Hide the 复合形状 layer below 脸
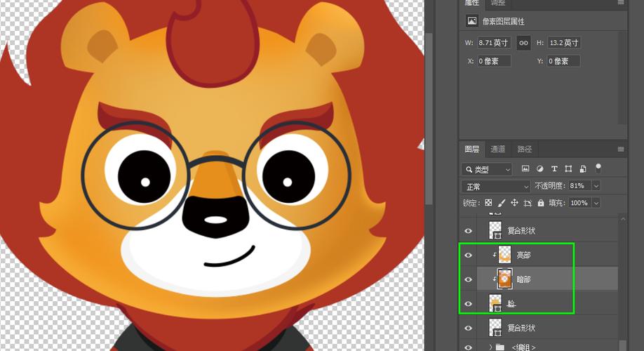This screenshot has height=351, width=644. pos(468,328)
